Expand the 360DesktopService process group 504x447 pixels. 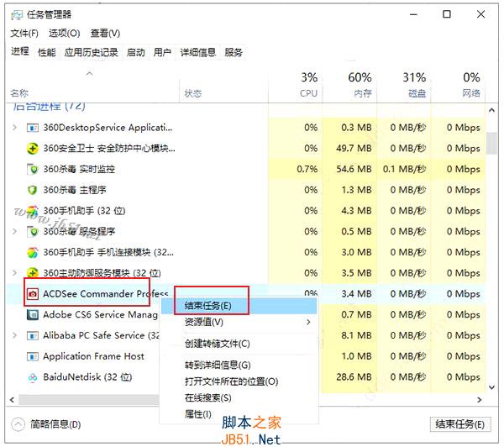coord(15,128)
